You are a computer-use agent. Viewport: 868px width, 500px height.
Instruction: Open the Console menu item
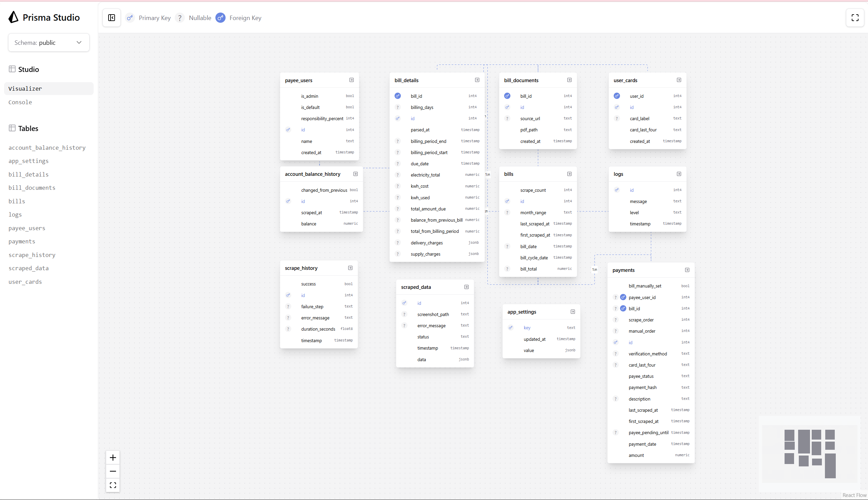point(20,102)
